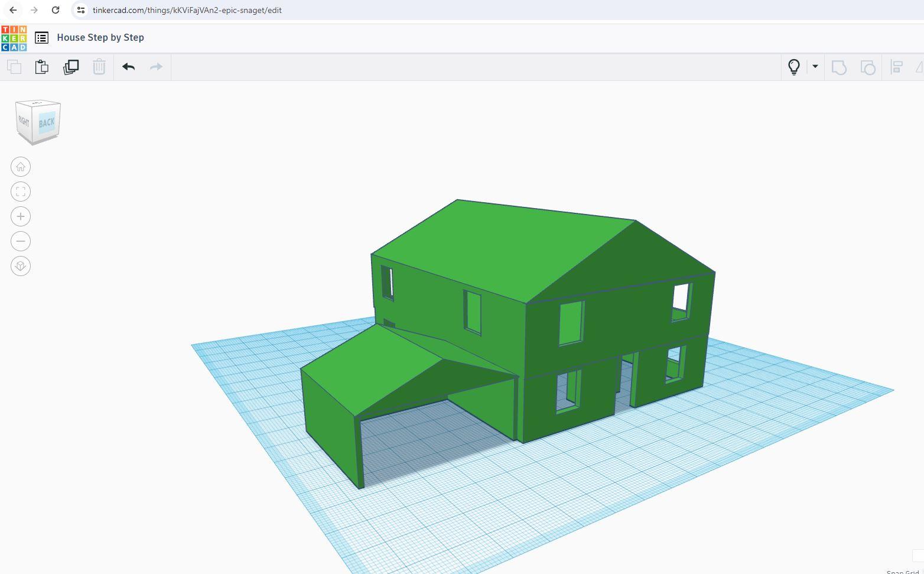Viewport: 924px width, 574px height.
Task: Click the Ungroup shapes icon
Action: tap(867, 67)
